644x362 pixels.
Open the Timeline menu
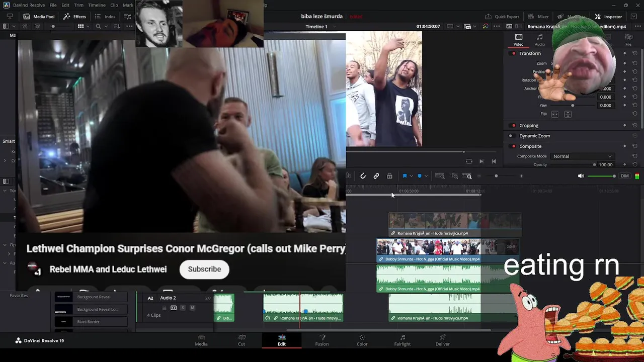click(x=97, y=5)
